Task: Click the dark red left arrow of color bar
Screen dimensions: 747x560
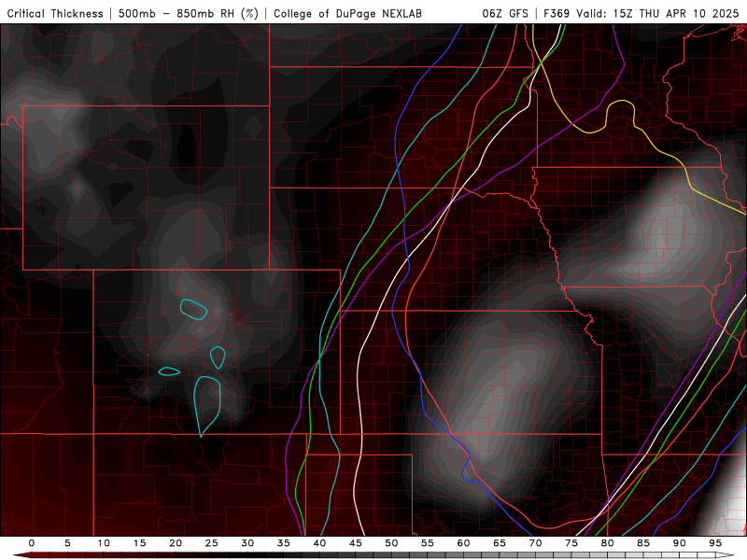Action: point(22,555)
